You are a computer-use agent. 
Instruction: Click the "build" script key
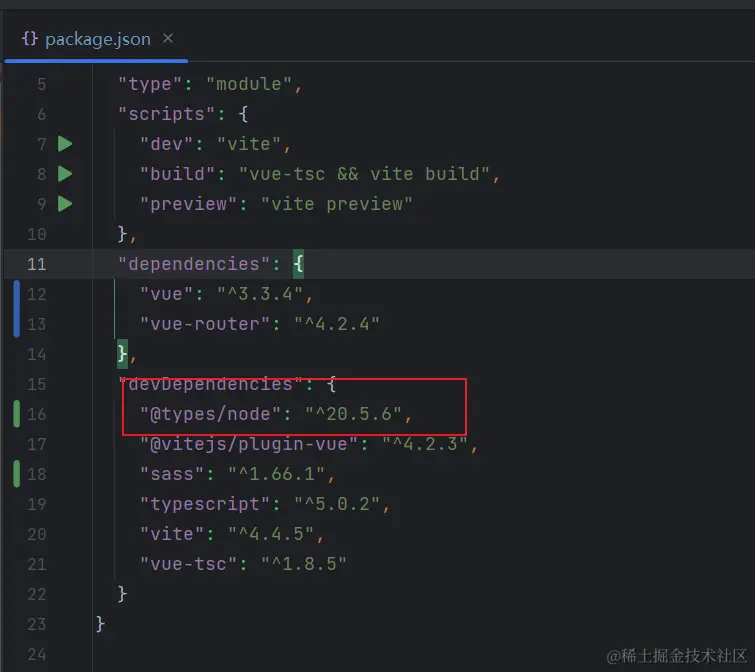pyautogui.click(x=177, y=174)
